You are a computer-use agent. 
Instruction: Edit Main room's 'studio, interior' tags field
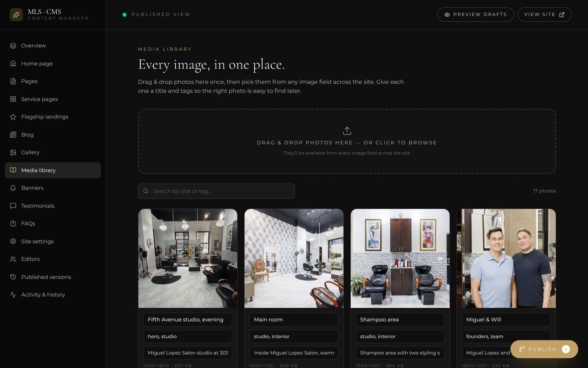tap(294, 336)
